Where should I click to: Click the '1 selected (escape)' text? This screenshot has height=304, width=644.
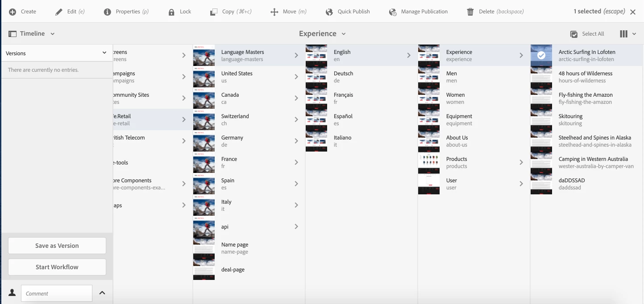click(599, 12)
